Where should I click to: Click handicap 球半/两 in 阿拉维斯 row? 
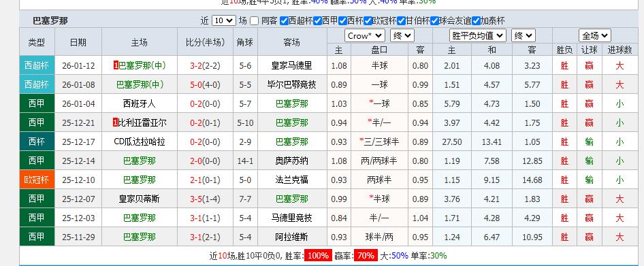click(379, 237)
